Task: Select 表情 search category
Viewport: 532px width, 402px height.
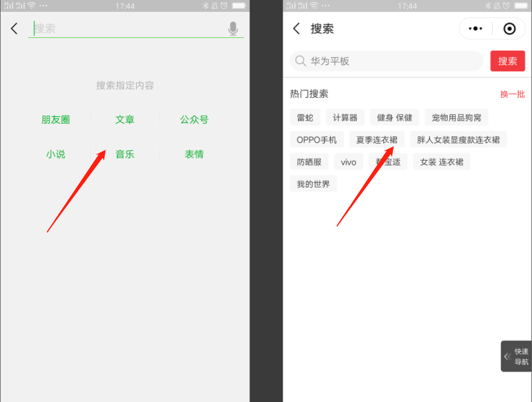Action: pos(194,154)
